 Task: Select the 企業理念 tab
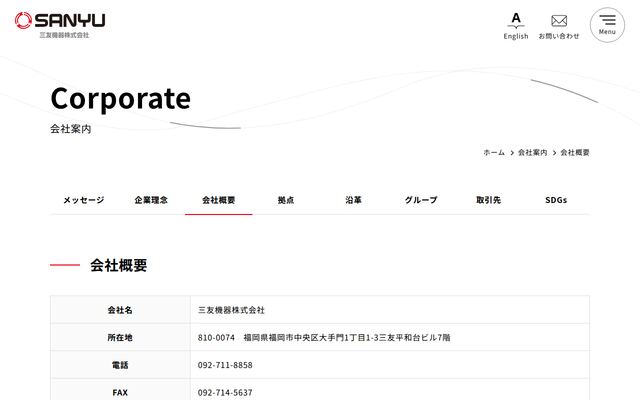click(x=151, y=200)
